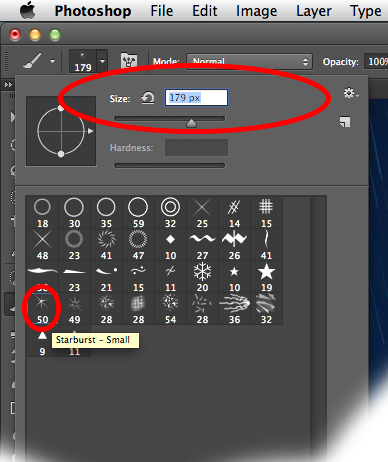388x462 pixels.
Task: Open the Brush tool preset picker arrow
Action: point(52,61)
